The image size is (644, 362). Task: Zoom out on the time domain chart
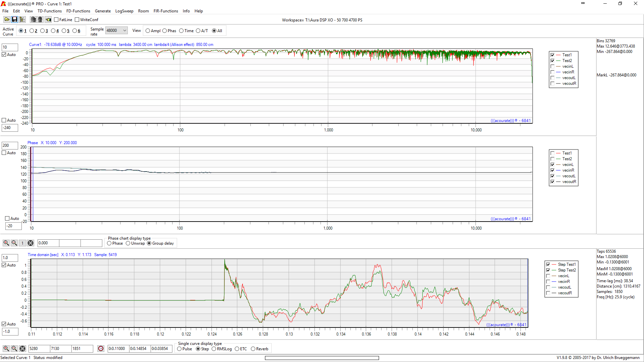click(x=14, y=349)
